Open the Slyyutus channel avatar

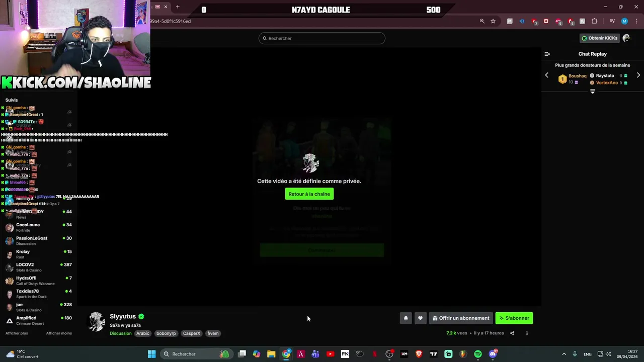[97, 322]
